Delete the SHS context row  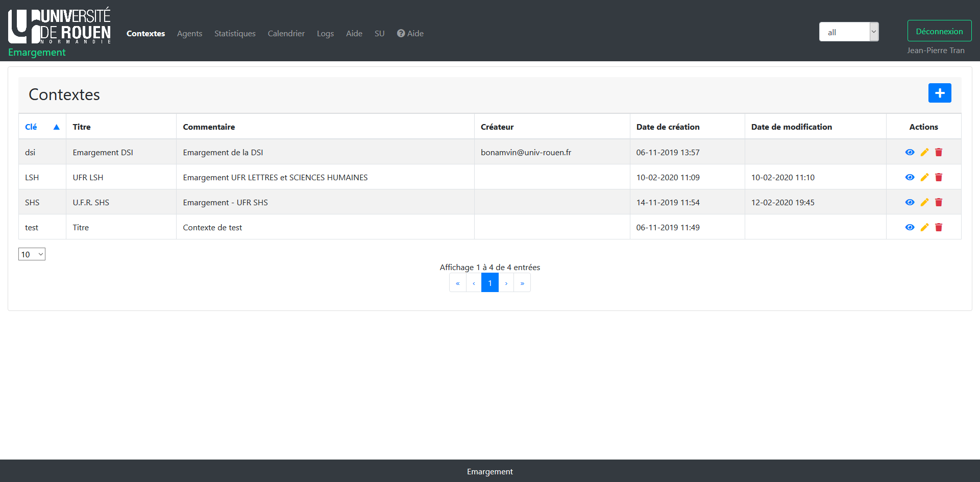click(939, 202)
